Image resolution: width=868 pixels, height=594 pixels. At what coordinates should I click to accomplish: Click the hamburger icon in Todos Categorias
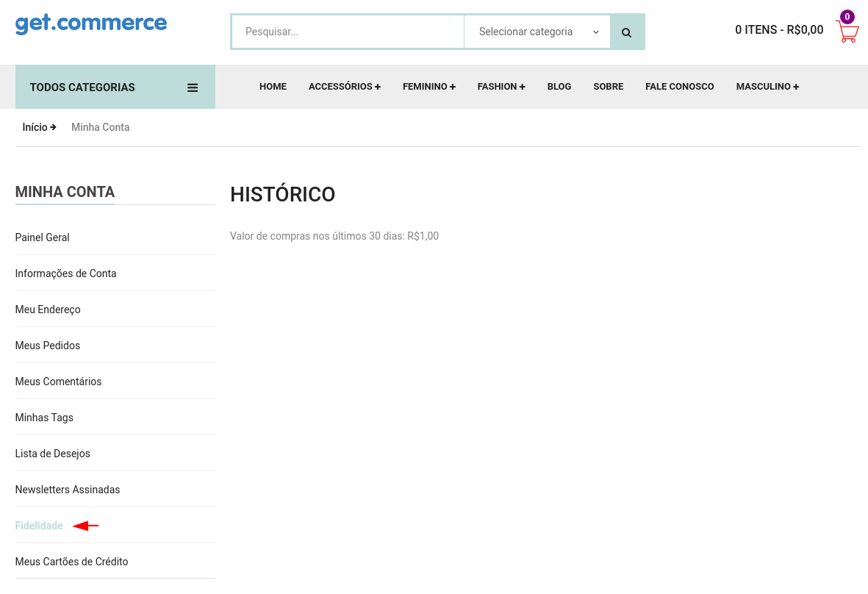[193, 87]
